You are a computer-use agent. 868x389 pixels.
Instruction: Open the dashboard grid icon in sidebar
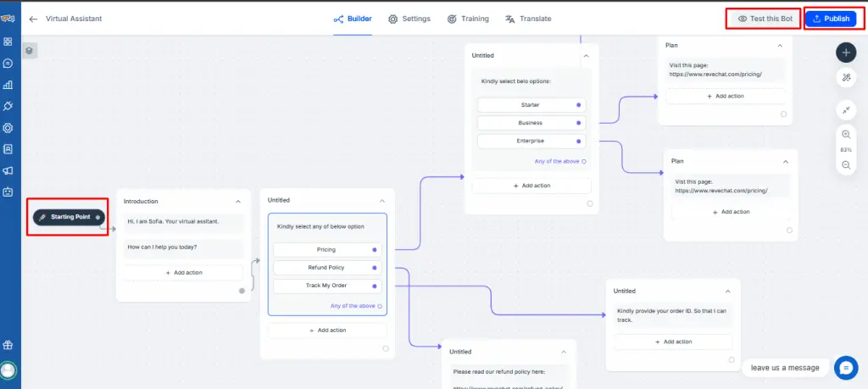(8, 42)
